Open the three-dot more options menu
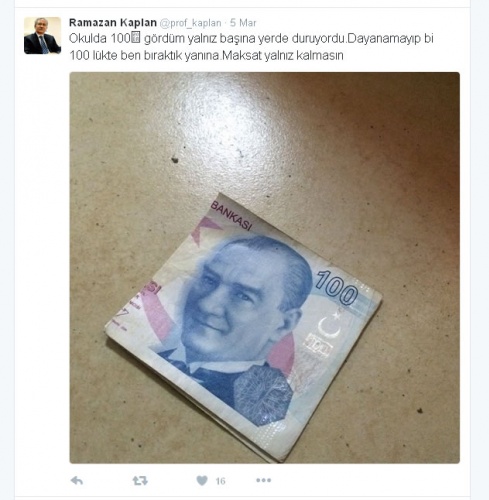This screenshot has height=500, width=489. (263, 480)
